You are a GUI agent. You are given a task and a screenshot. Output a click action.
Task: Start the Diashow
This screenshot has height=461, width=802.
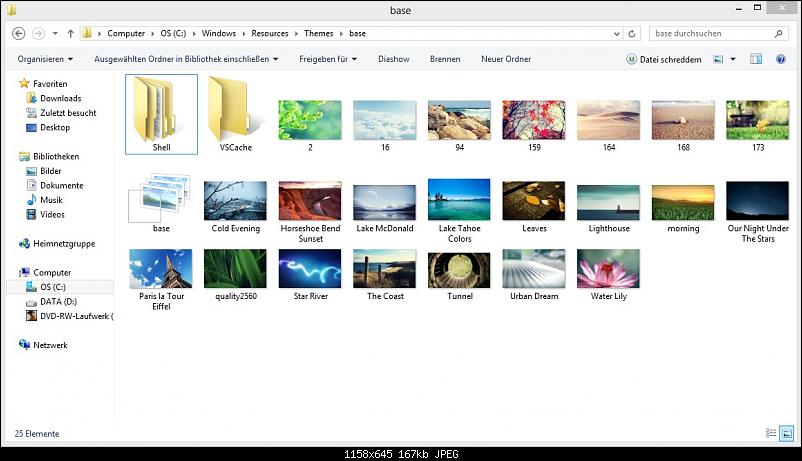pos(393,59)
